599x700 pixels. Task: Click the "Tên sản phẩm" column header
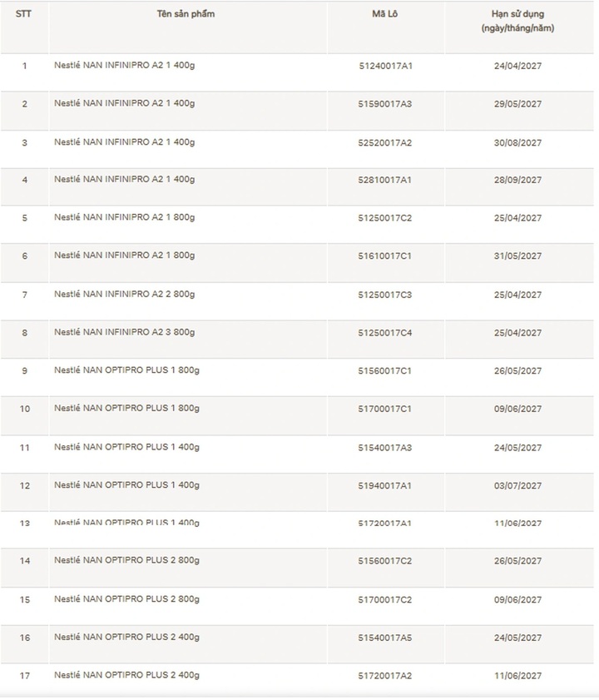[186, 14]
